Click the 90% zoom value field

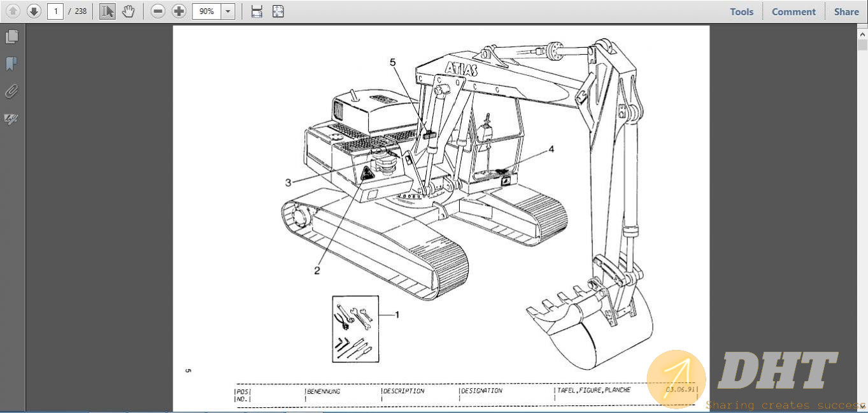pos(206,11)
